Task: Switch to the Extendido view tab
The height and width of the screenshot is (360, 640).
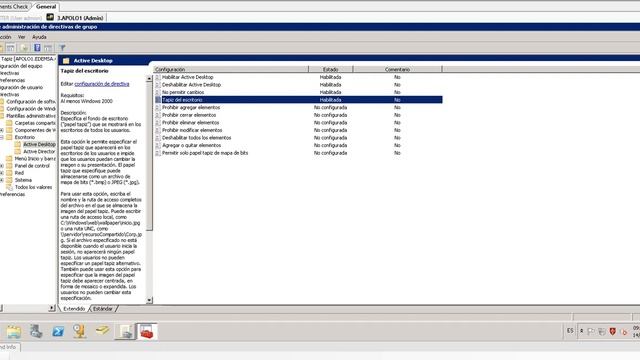Action: point(74,309)
